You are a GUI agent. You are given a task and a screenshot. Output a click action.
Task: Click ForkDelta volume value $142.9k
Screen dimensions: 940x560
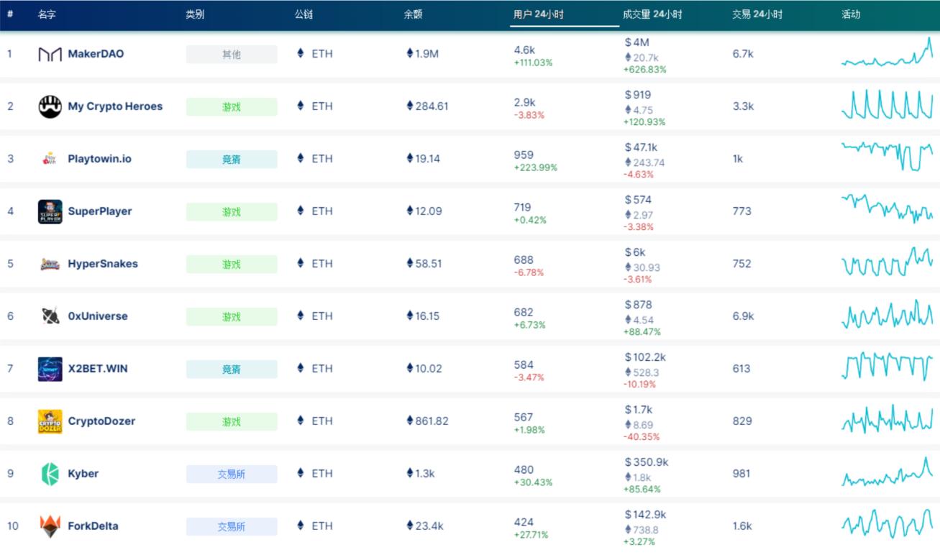point(645,515)
